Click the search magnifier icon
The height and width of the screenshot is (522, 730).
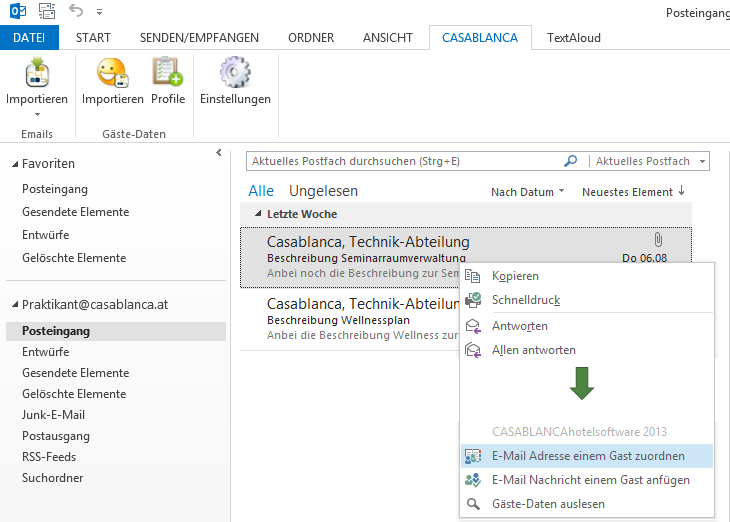point(570,161)
